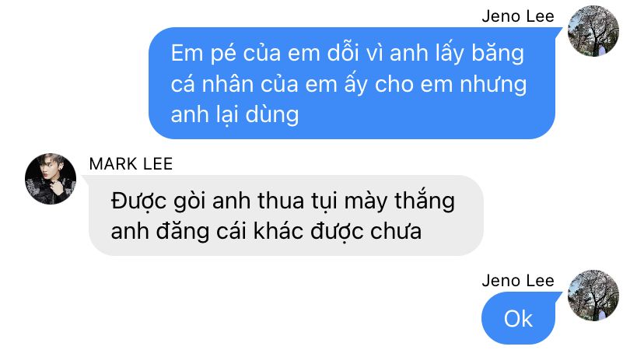
Task: Select the blue Ok message bubble
Action: pos(518,318)
